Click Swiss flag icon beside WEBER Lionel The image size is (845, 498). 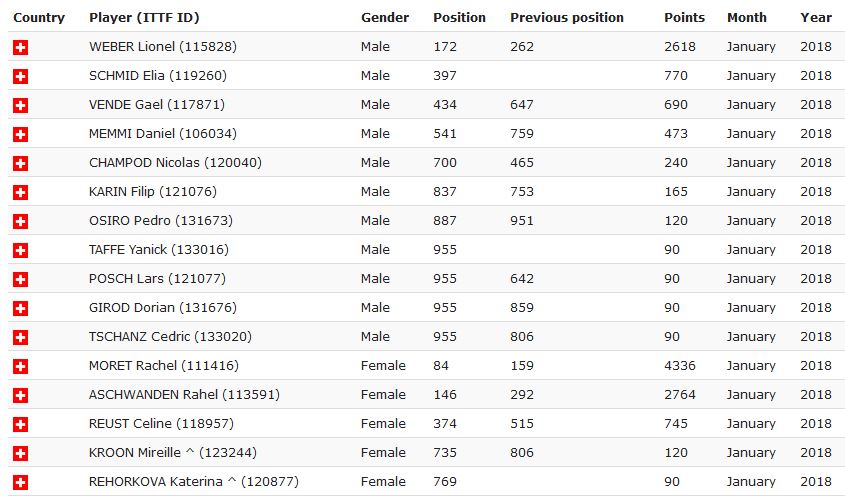20,47
